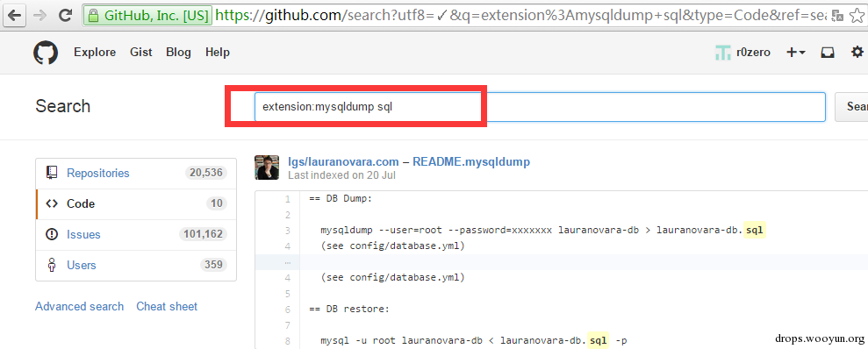The width and height of the screenshot is (868, 349).
Task: Select the Code filter tab
Action: [x=136, y=203]
